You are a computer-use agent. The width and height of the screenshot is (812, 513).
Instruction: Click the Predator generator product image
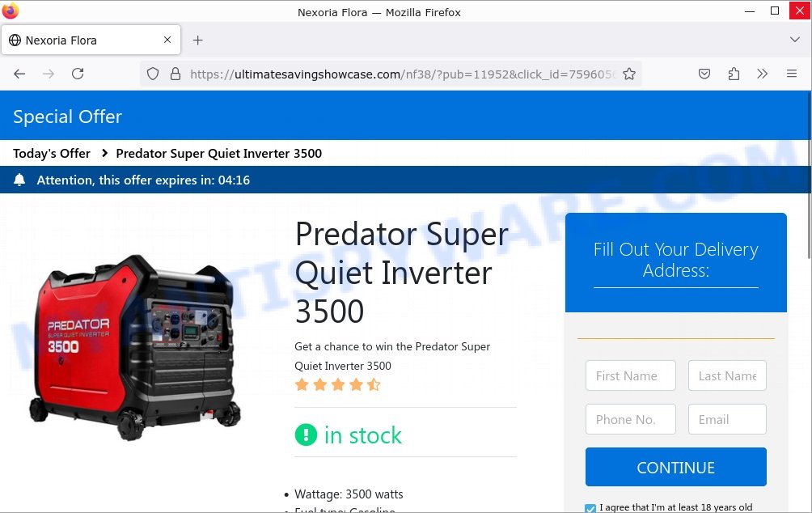click(x=134, y=346)
